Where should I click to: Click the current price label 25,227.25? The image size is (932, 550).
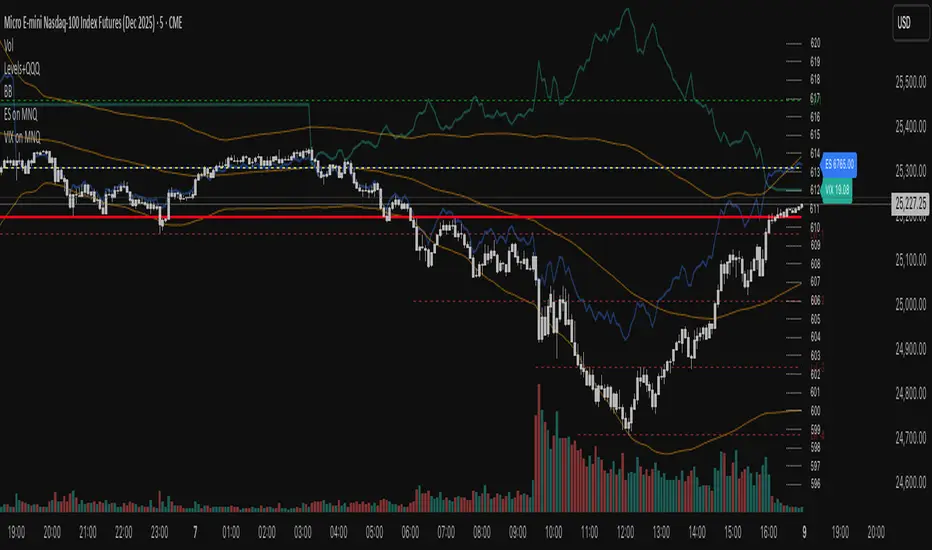click(911, 204)
